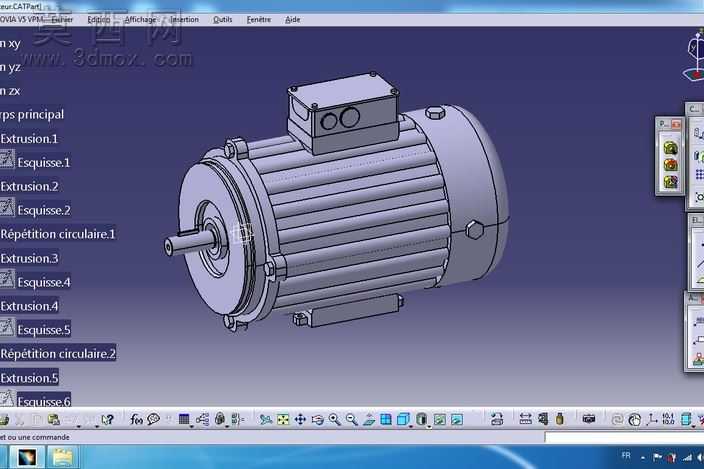Screen dimensions: 704x469
Task: Select Esquisse.4 sketch in the tree
Action: [44, 282]
